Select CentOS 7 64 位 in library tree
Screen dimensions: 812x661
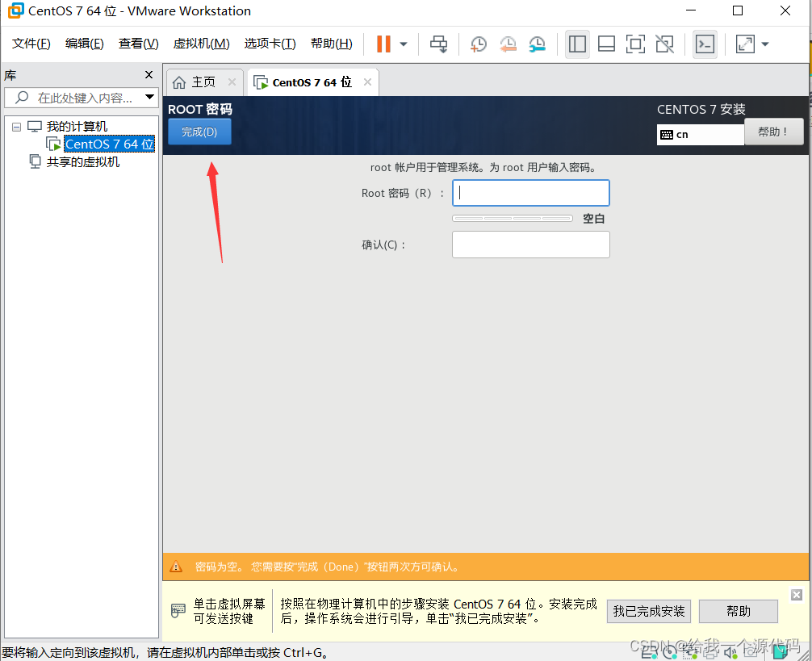[x=109, y=144]
